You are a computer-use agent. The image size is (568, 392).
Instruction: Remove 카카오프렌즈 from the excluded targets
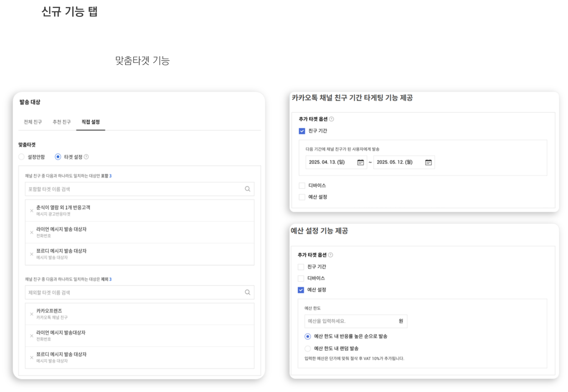(x=31, y=314)
